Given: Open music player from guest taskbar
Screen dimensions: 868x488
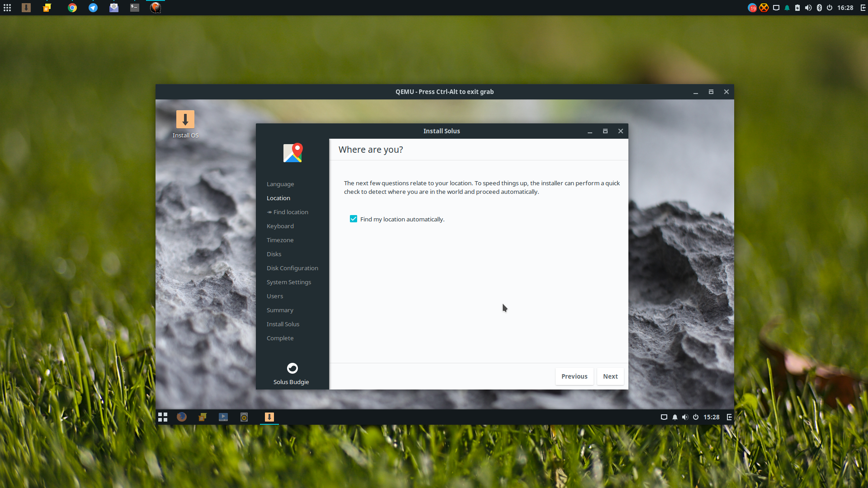Looking at the screenshot, I should (x=244, y=417).
